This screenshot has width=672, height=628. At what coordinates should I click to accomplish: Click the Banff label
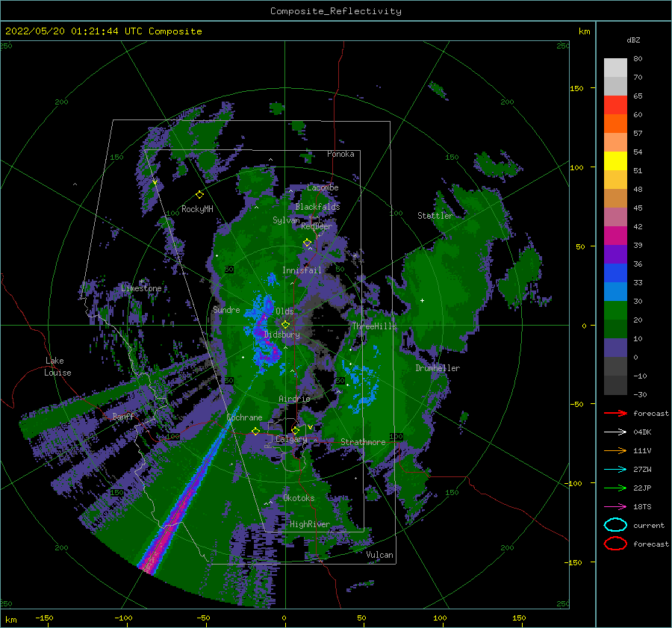pyautogui.click(x=123, y=416)
